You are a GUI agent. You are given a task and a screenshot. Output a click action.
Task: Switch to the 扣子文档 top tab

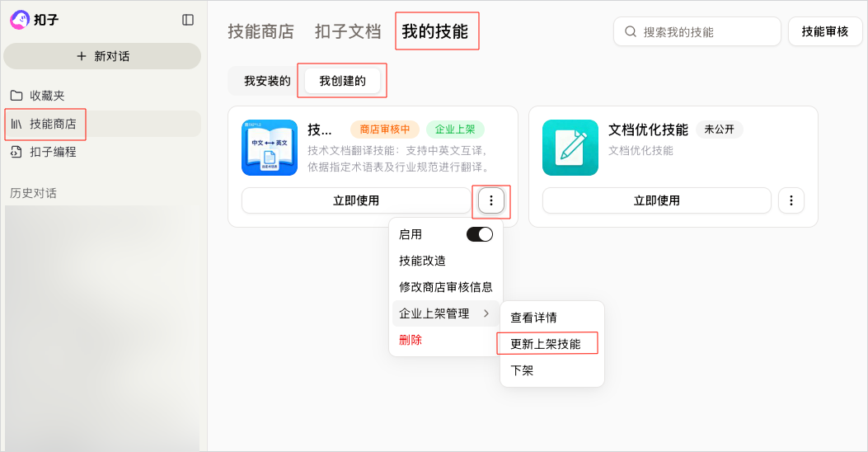click(x=348, y=31)
